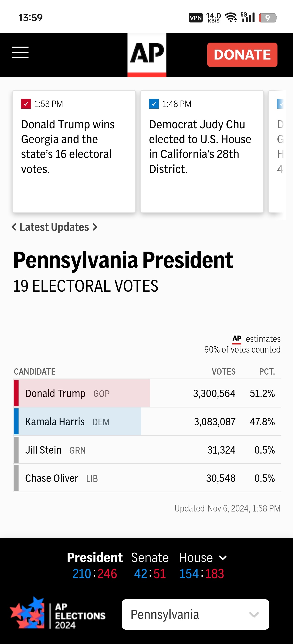This screenshot has height=644, width=293.
Task: Tap the 5G signal icon
Action: pos(248,17)
